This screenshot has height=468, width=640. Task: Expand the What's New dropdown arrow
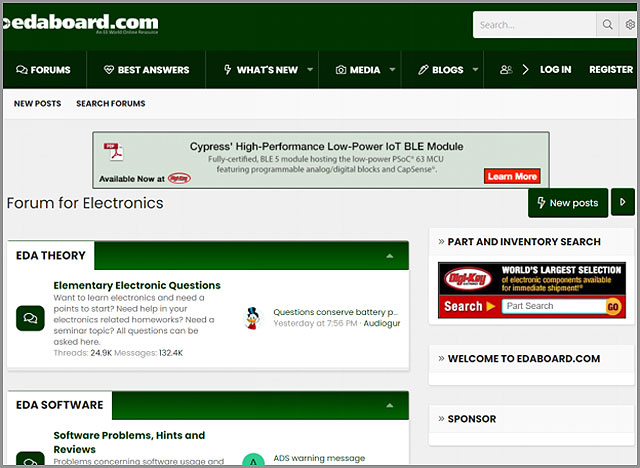(x=310, y=70)
